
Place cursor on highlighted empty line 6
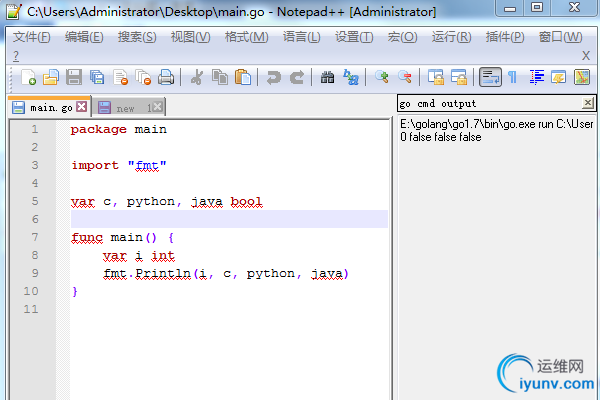tap(229, 219)
